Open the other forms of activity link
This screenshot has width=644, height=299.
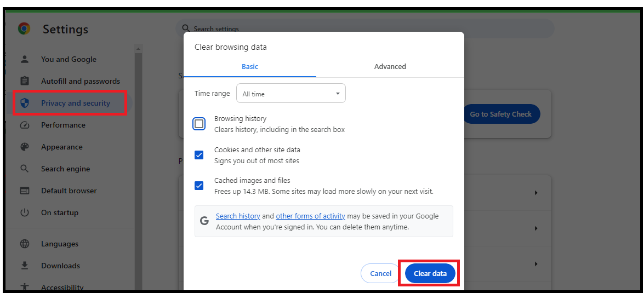point(311,216)
